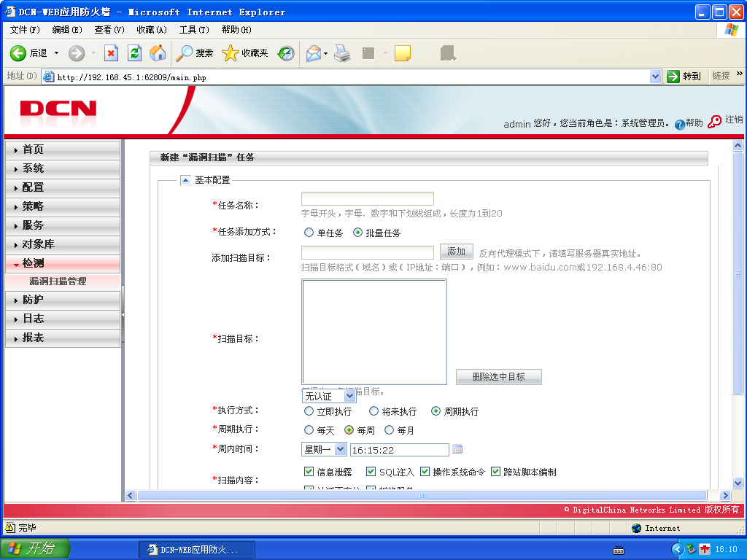Open the Back button history dropdown arrow
The width and height of the screenshot is (747, 560).
click(57, 52)
